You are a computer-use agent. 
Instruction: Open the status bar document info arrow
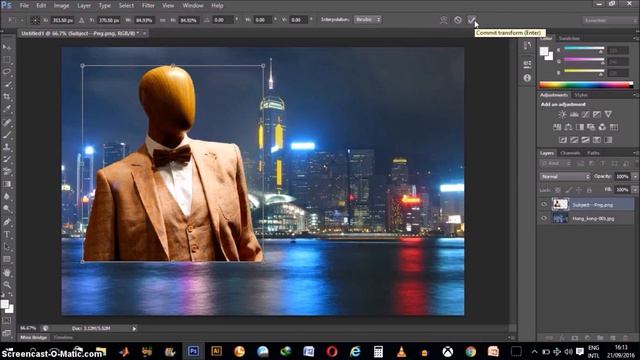tap(134, 328)
